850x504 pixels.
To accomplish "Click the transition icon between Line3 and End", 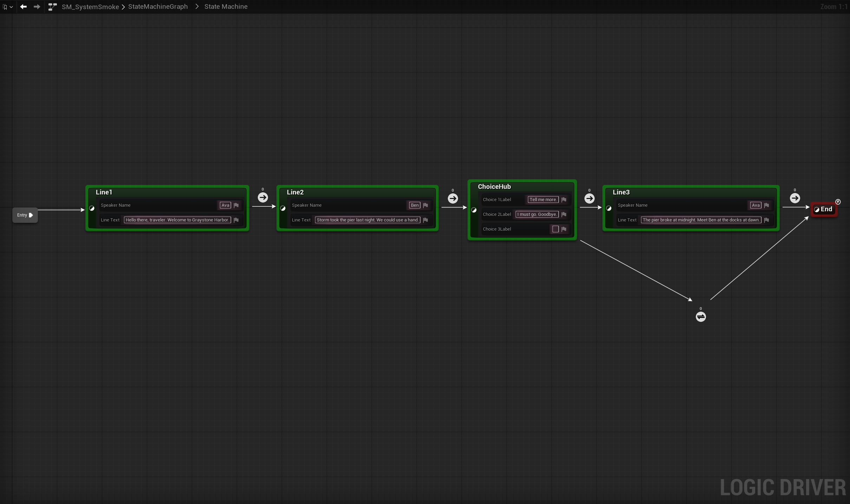I will tap(795, 198).
